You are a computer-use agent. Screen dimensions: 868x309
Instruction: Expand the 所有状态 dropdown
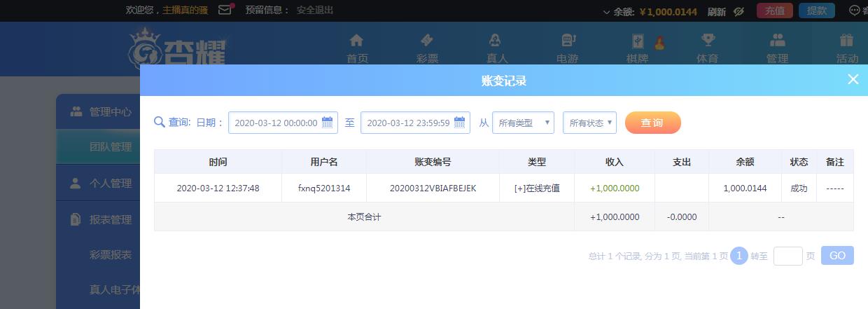pyautogui.click(x=589, y=123)
